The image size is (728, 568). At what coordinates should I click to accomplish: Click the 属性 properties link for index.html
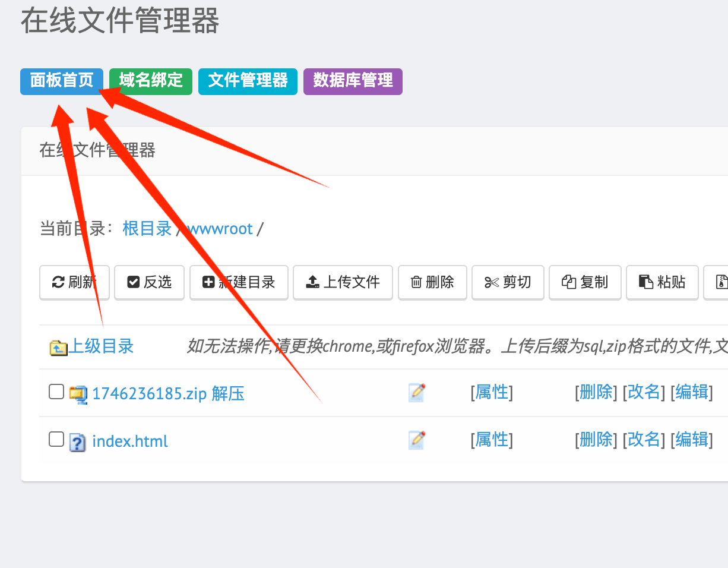click(492, 440)
